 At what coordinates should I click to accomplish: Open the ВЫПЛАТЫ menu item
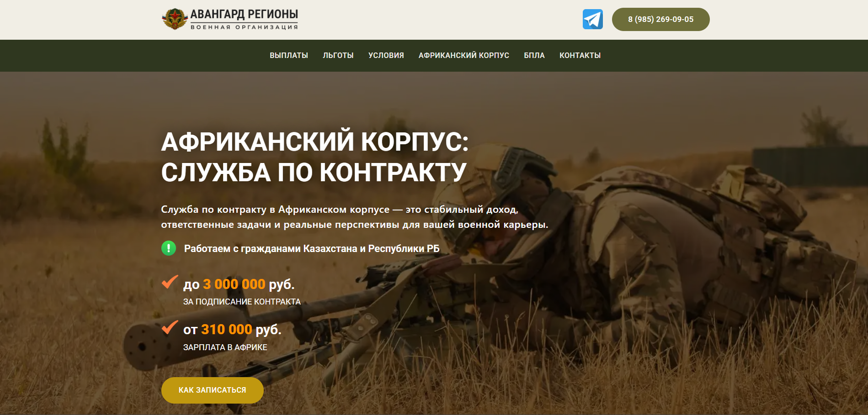click(x=289, y=55)
